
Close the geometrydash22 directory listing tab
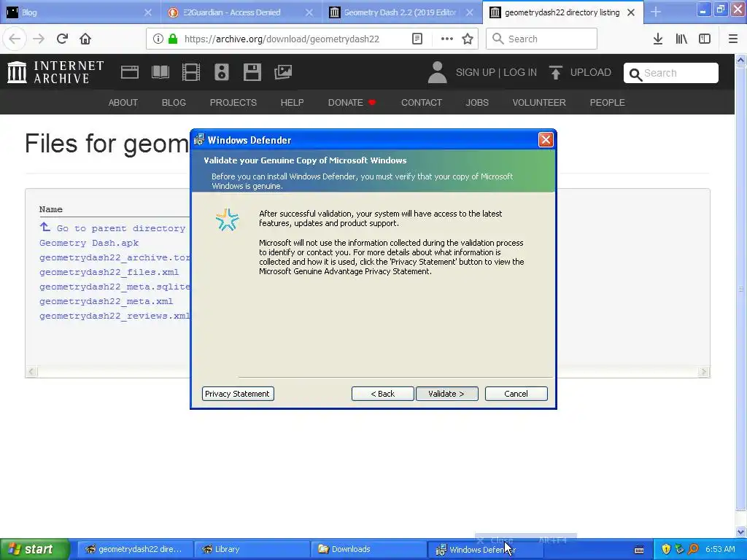tap(631, 12)
